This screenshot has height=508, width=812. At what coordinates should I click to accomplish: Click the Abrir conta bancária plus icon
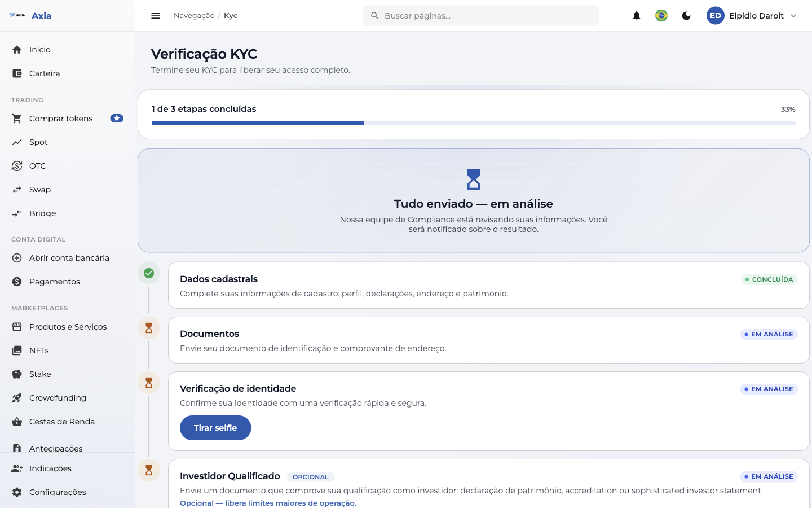pos(17,258)
